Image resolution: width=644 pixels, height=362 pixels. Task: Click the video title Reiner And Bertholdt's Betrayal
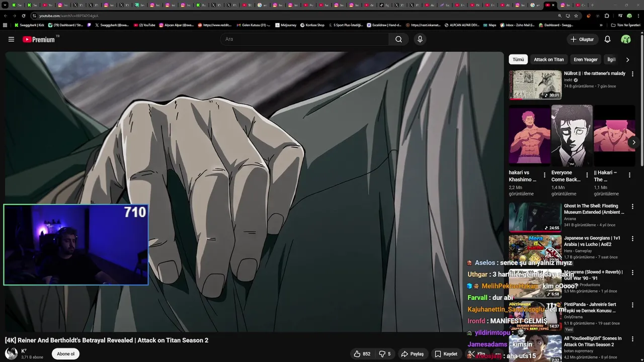[x=107, y=340]
